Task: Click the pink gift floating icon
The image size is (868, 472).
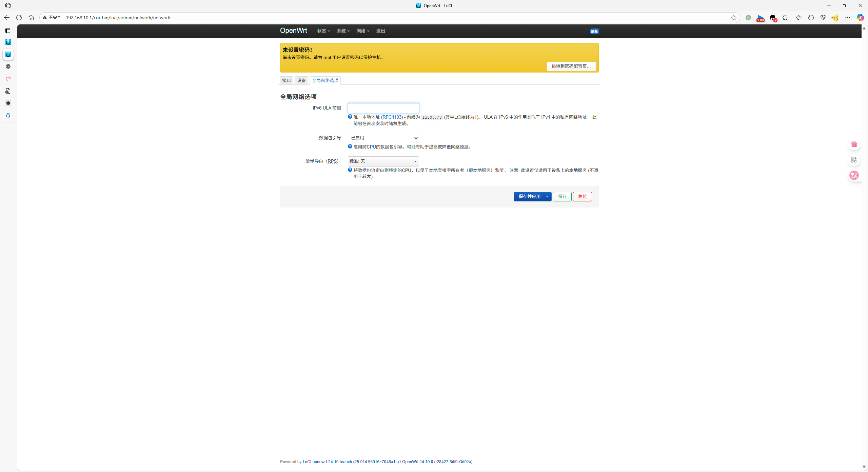Action: [854, 144]
